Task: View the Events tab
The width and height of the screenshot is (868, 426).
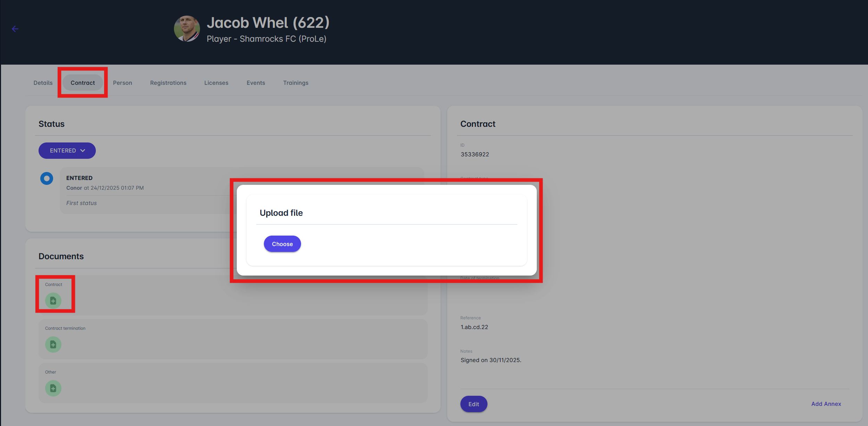Action: tap(256, 83)
